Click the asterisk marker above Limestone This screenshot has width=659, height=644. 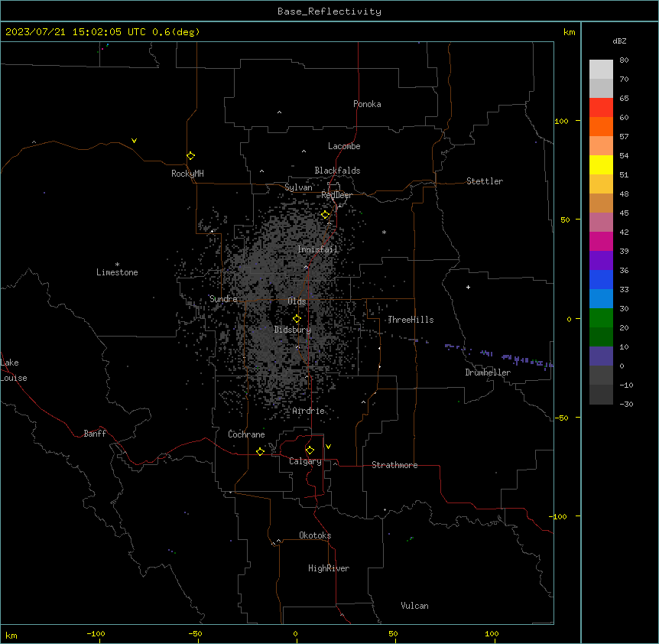(117, 264)
